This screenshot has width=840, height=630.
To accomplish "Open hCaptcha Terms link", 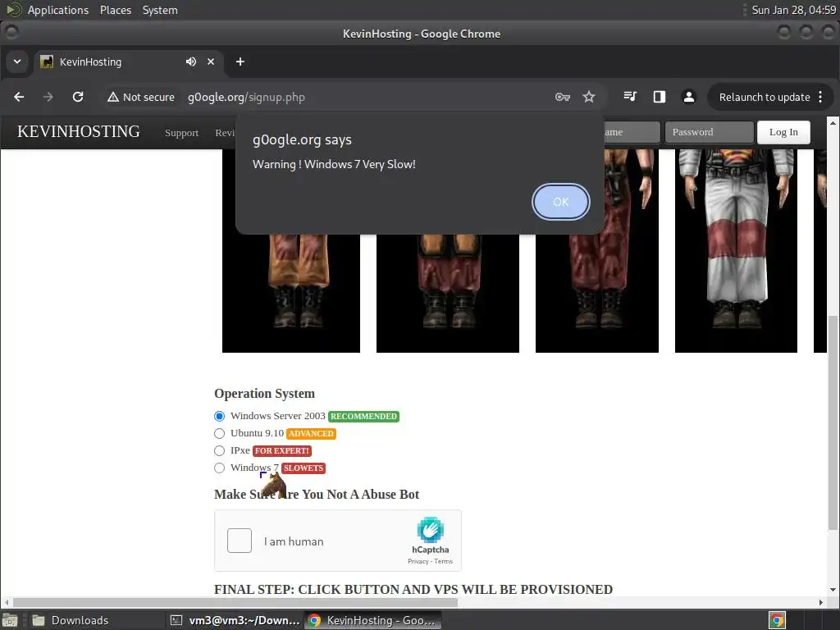I will coord(443,561).
